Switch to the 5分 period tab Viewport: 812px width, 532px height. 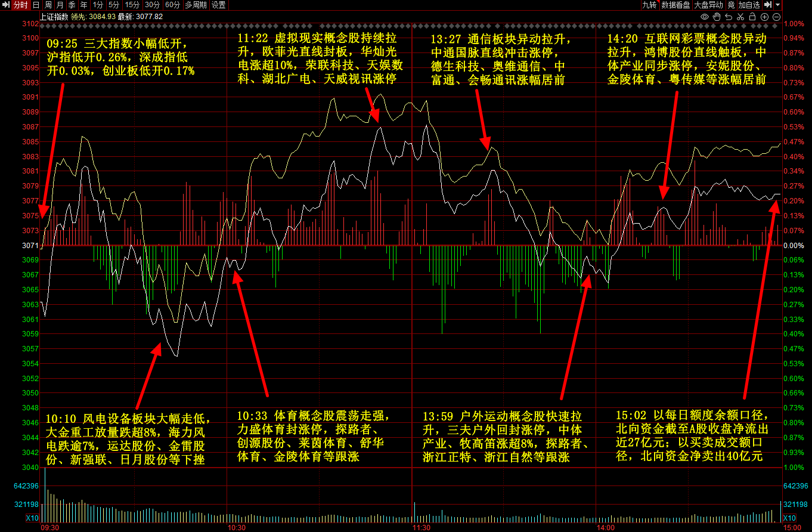coord(113,5)
